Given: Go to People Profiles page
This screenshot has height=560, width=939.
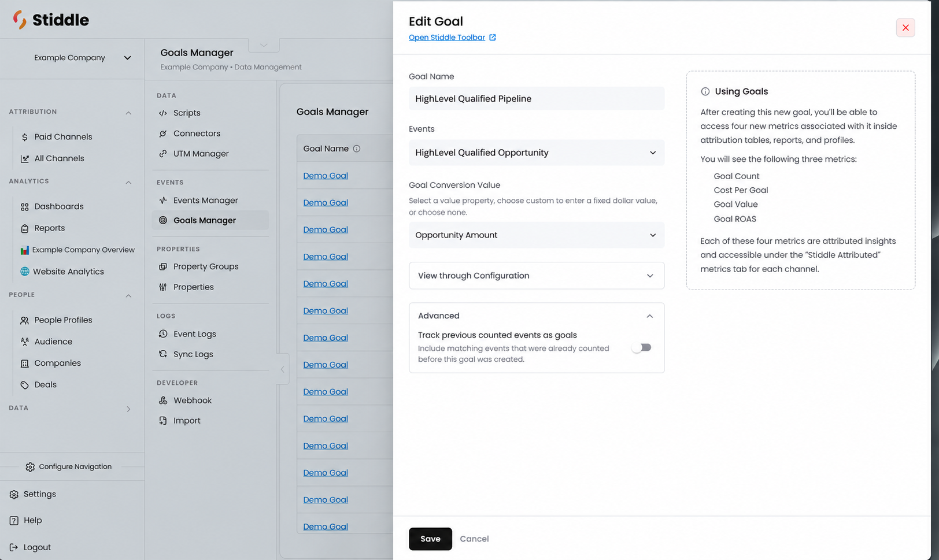Looking at the screenshot, I should pos(63,320).
